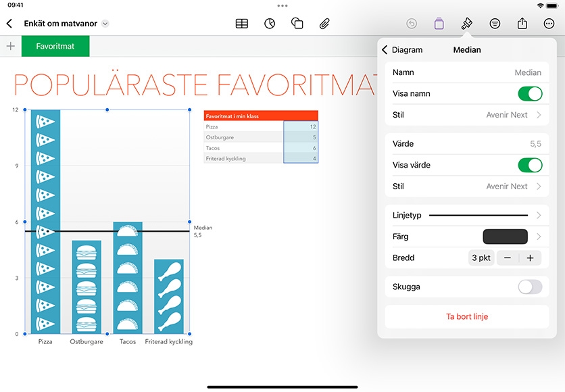Open the share menu
Image resolution: width=565 pixels, height=392 pixels.
coord(522,24)
